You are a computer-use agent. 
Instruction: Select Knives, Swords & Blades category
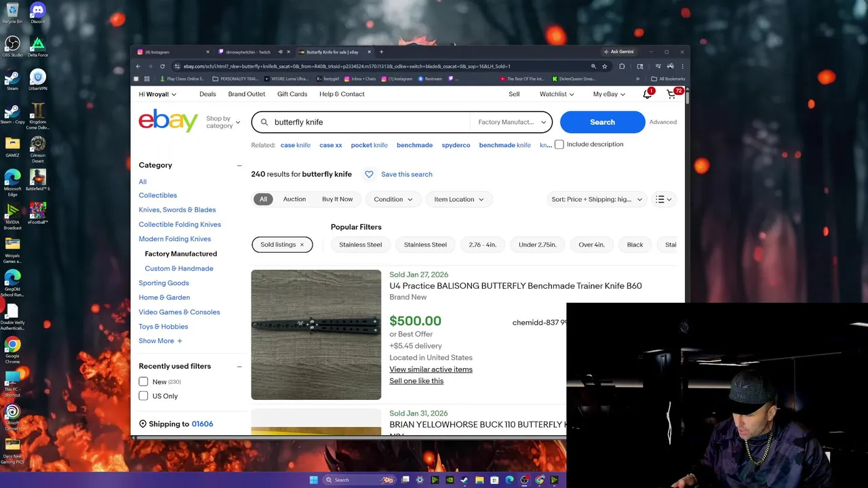tap(177, 210)
